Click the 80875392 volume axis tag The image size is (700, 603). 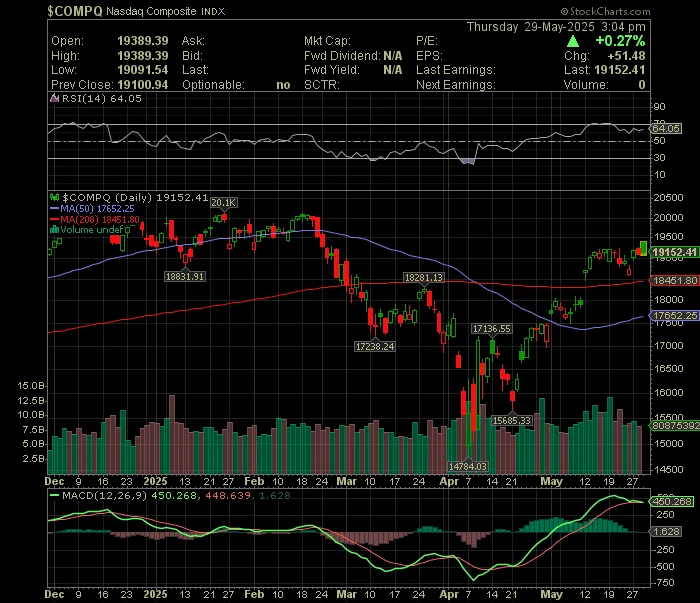click(x=675, y=425)
